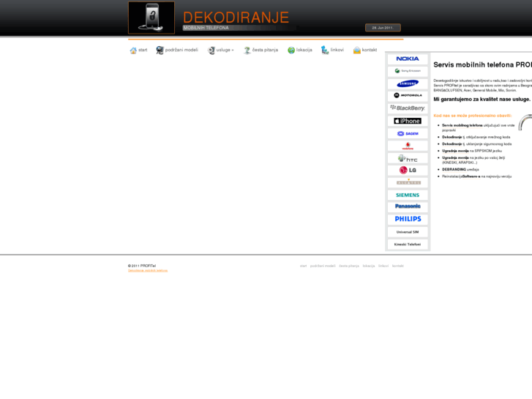Viewport: 532px width, 399px height.
Task: Click the DEKODIRANJE site title
Action: 236,18
